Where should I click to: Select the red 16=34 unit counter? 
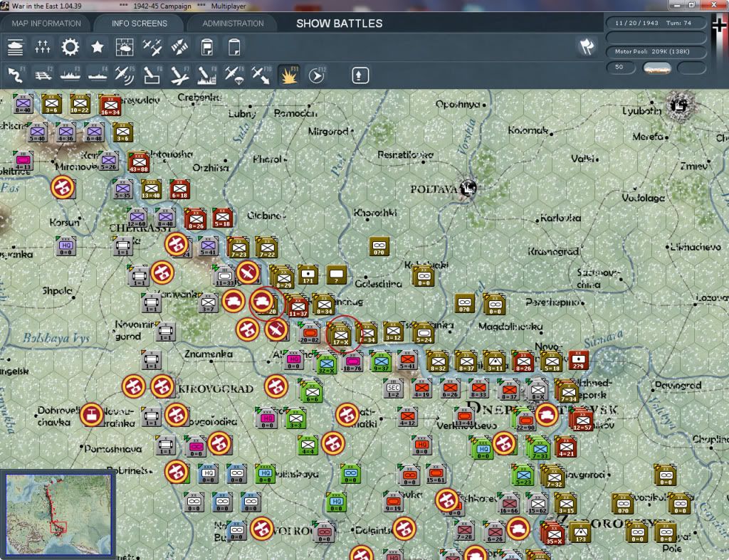110,105
